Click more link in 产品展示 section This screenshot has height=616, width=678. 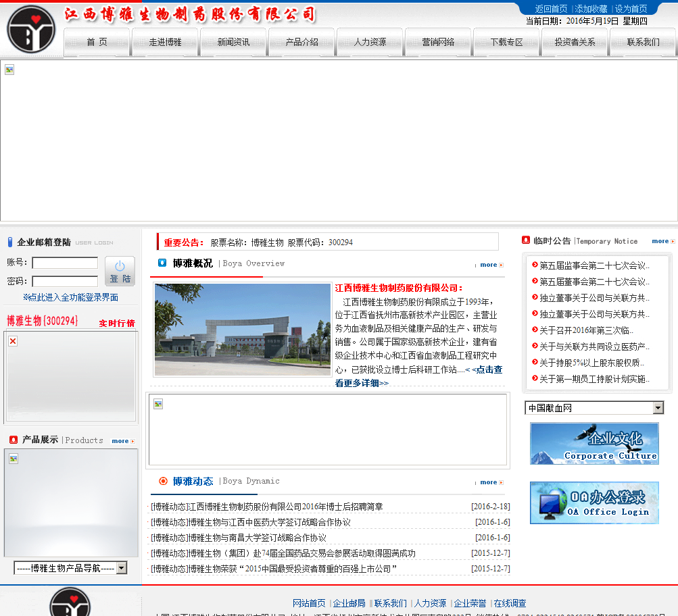click(x=123, y=441)
